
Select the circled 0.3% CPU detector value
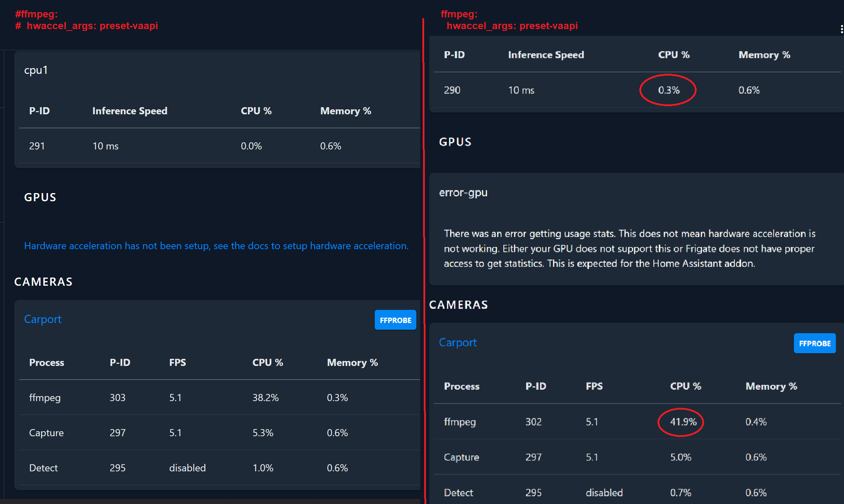(668, 90)
